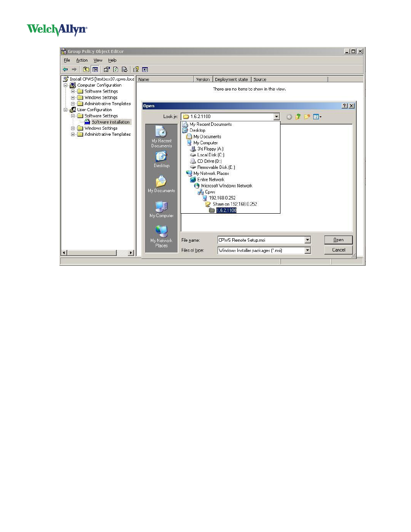
Task: Collapse Software Settings under User Configuration
Action: pyautogui.click(x=73, y=116)
